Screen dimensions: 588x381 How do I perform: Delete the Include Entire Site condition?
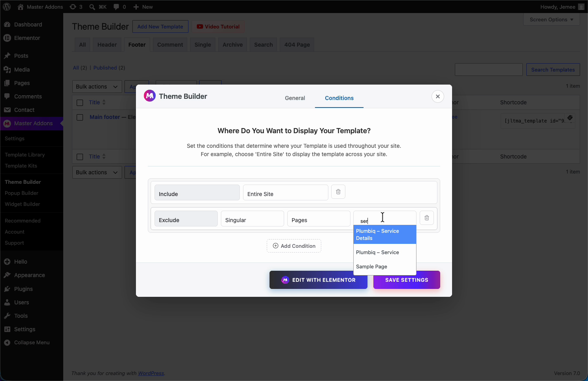[x=338, y=192]
